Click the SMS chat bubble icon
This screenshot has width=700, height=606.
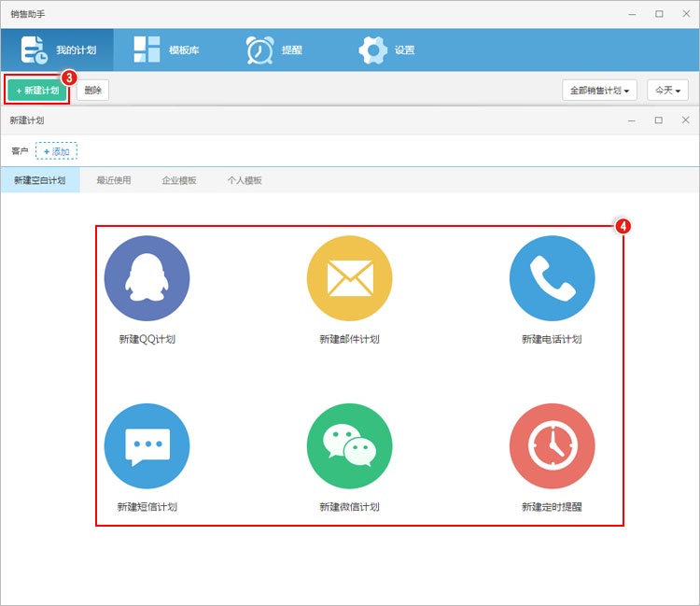[x=147, y=446]
